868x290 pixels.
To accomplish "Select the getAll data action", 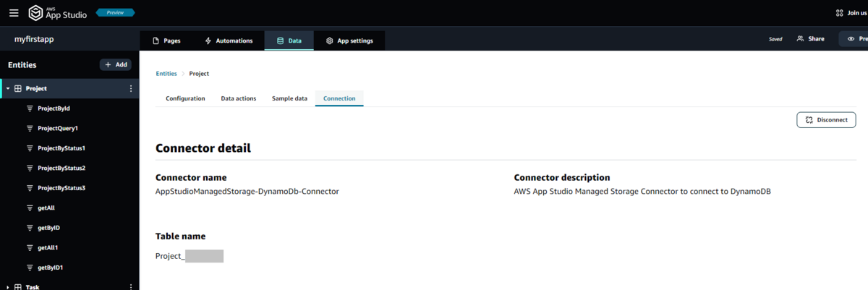I will pos(46,208).
